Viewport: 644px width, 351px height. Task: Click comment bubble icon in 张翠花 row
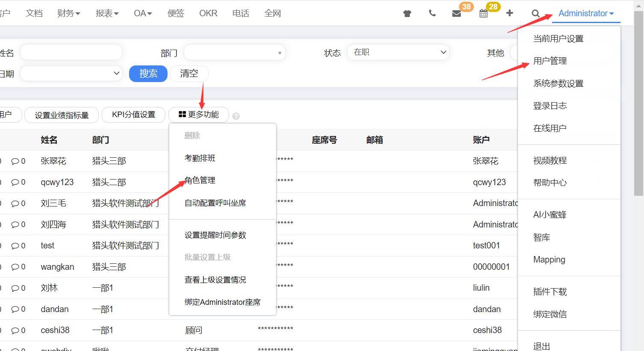point(15,161)
